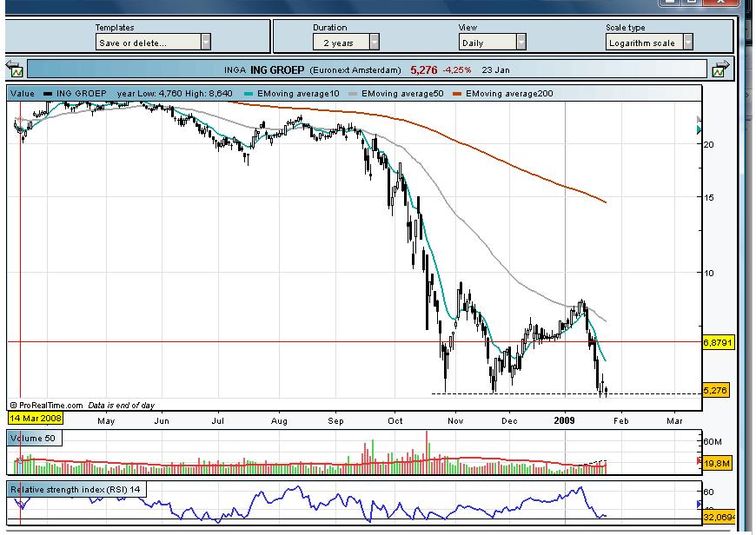The image size is (756, 535).
Task: Click the '14 Mar 2008' date marker
Action: (36, 418)
